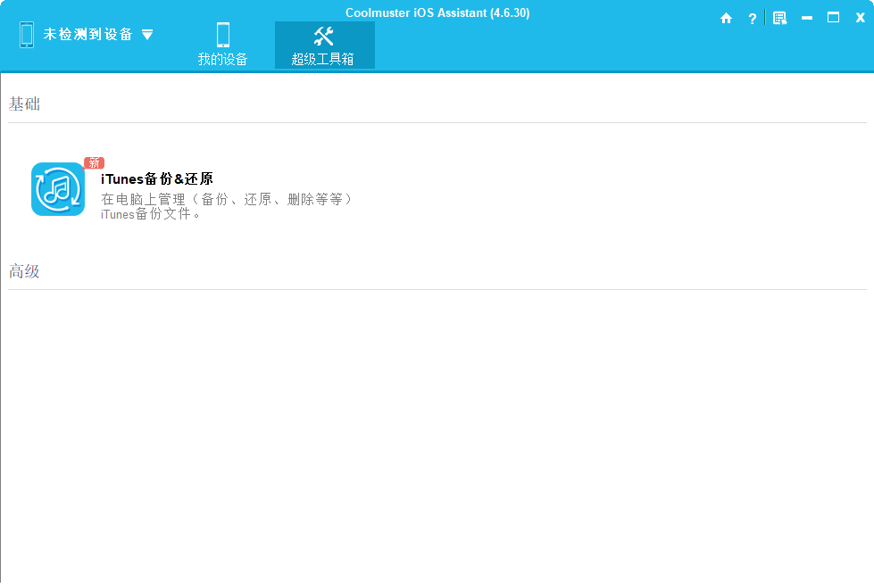874x588 pixels.
Task: Click the blue music-note backup thumbnail
Action: (x=57, y=188)
